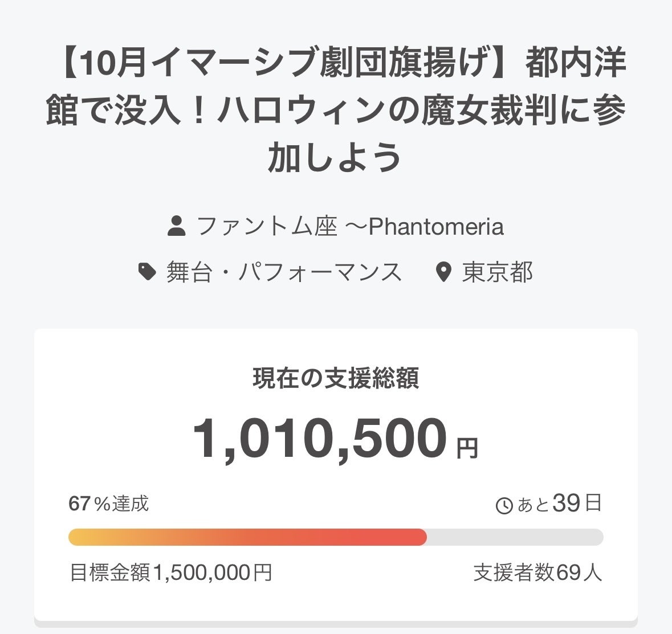The image size is (672, 634).
Task: Click the 円 symbol after the total amount
Action: tap(467, 448)
